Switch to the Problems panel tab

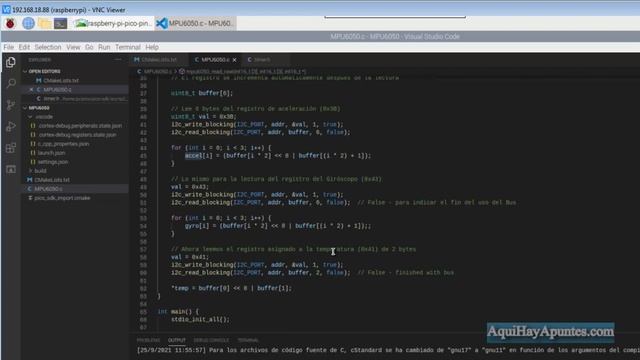148,340
